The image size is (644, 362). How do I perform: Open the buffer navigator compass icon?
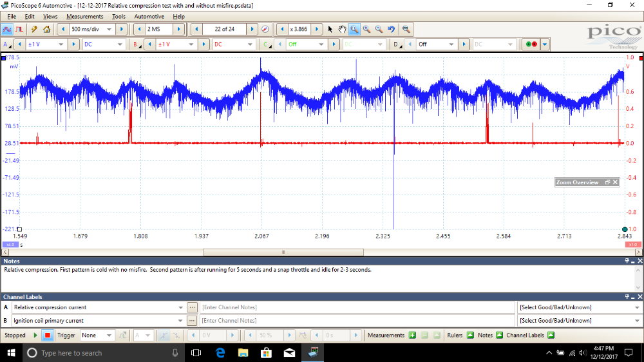[265, 29]
